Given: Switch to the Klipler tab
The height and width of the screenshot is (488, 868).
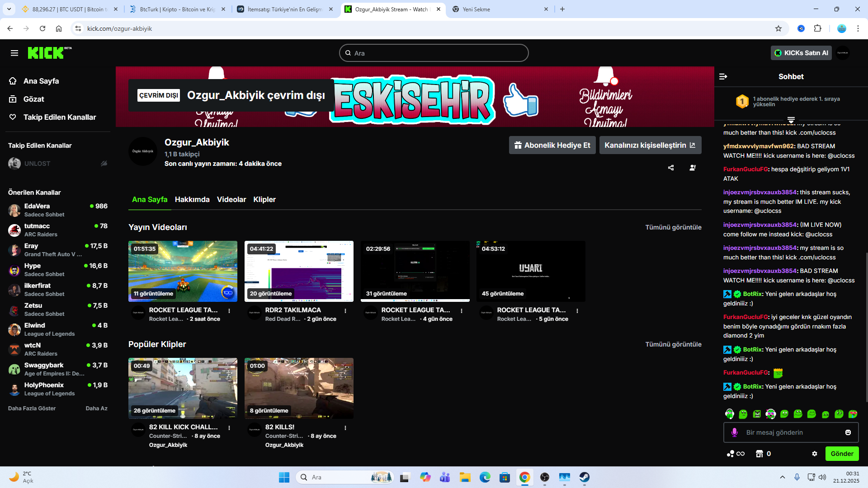Looking at the screenshot, I should (264, 200).
